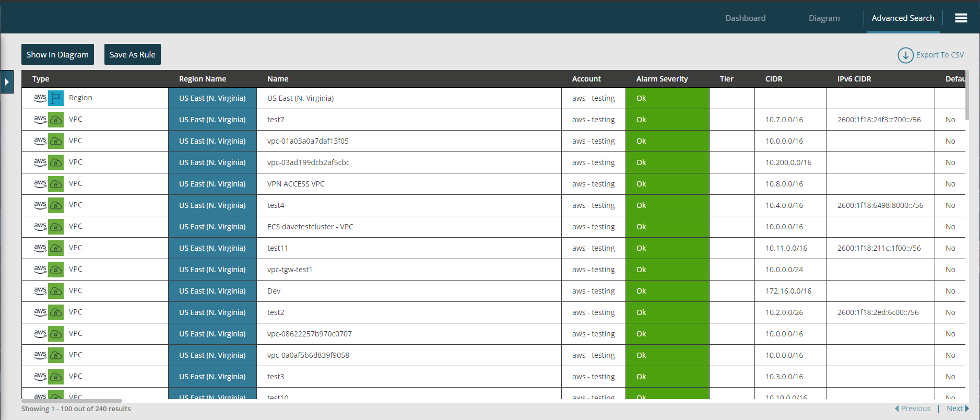Switch to the Diagram tab
This screenshot has width=980, height=420.
click(x=824, y=18)
